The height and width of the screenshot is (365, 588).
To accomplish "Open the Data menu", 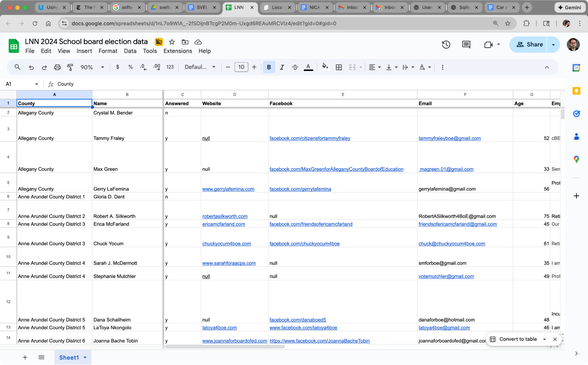I will pyautogui.click(x=130, y=51).
